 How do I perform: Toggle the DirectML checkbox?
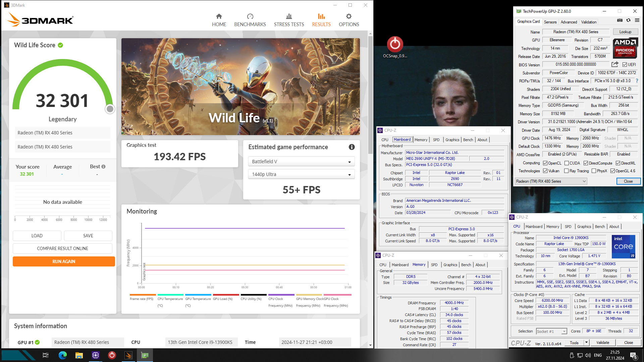pos(618,163)
